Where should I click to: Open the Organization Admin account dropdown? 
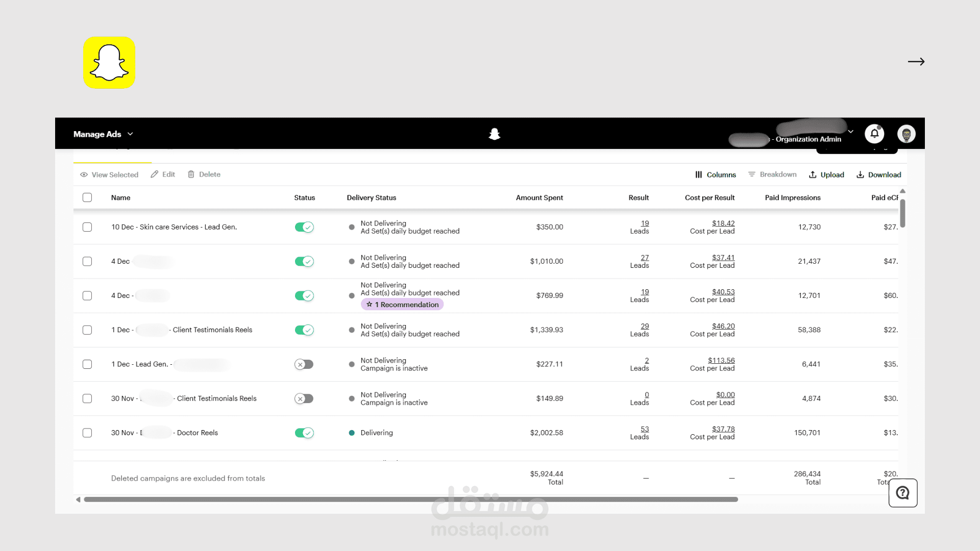850,132
